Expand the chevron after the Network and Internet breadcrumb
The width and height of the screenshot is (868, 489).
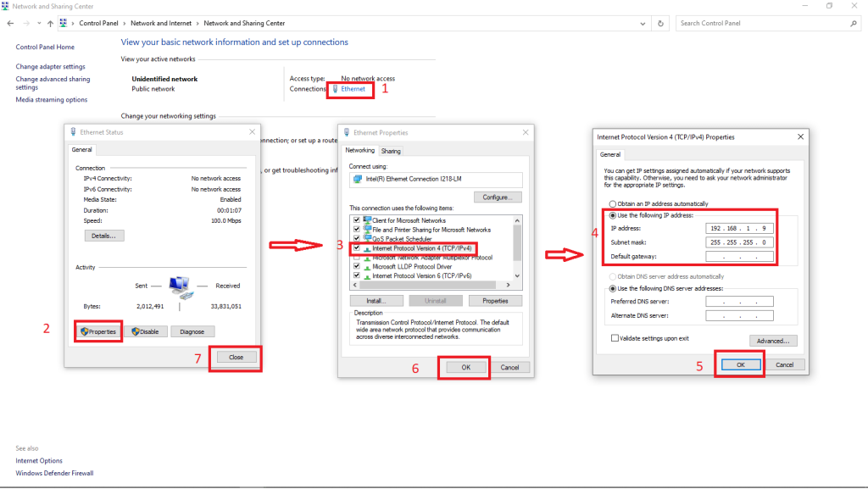tap(198, 23)
